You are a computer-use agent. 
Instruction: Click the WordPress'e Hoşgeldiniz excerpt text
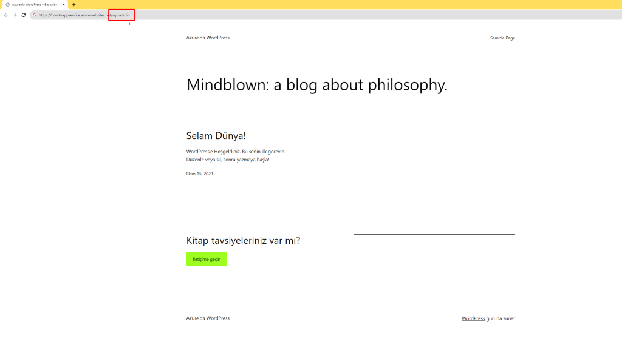[x=236, y=152]
